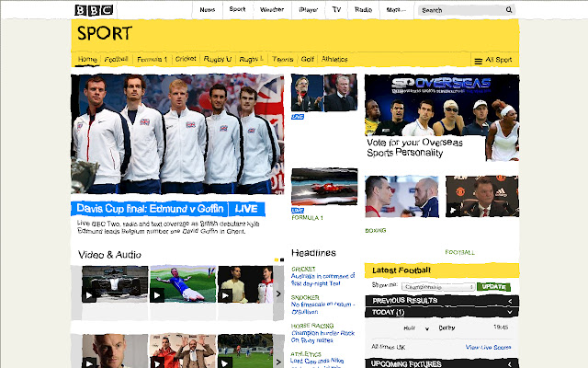Open View Live Scores link
Image resolution: width=588 pixels, height=368 pixels.
tap(488, 348)
